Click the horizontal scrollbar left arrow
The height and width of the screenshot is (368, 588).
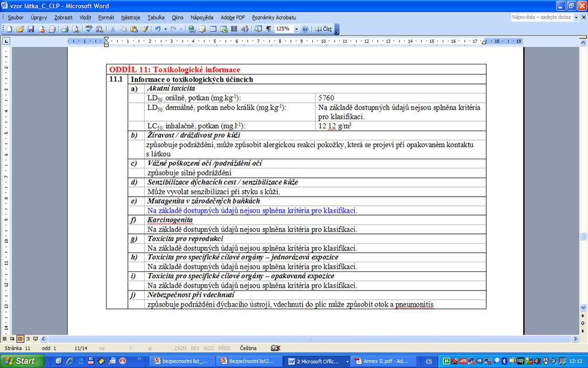coord(44,339)
